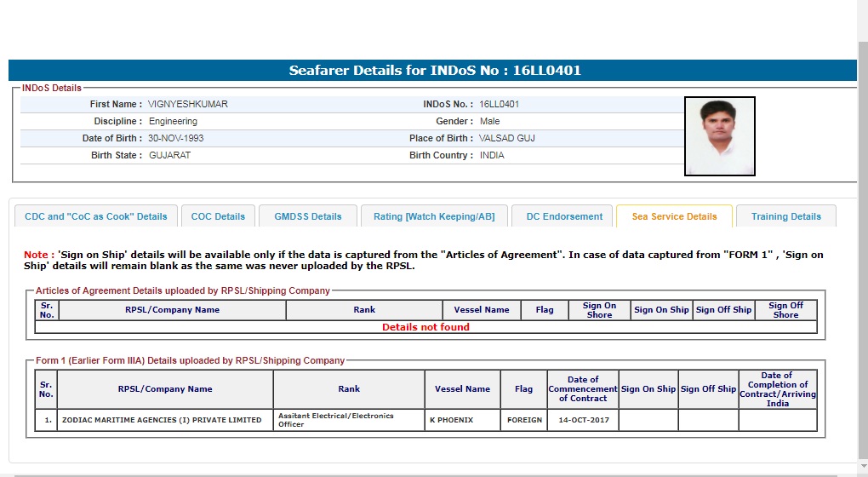This screenshot has height=477, width=868.
Task: Click the Seafarer Details page title banner
Action: 434,71
